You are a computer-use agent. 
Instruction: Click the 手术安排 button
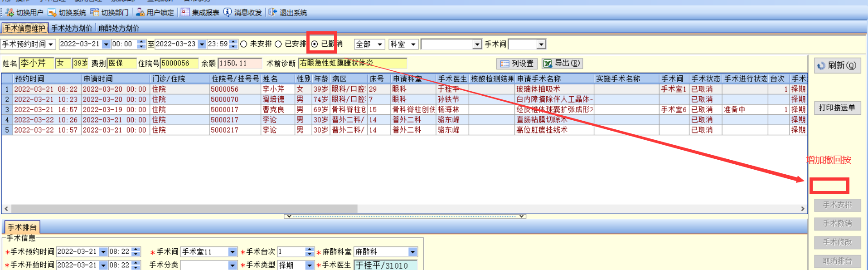click(837, 205)
